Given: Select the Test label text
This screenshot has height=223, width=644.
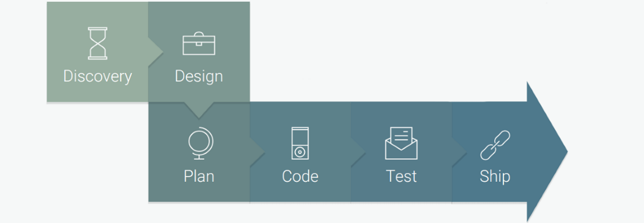Looking at the screenshot, I should (401, 177).
